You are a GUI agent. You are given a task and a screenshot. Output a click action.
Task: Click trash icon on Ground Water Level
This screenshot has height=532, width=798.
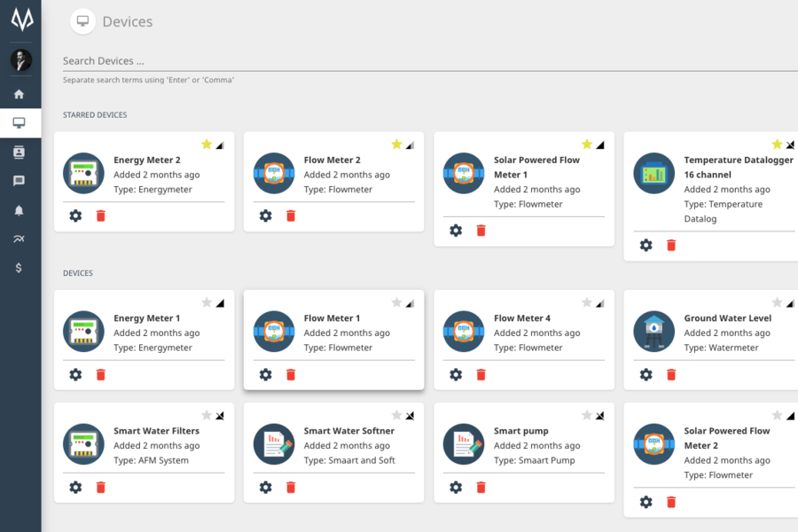(x=671, y=374)
